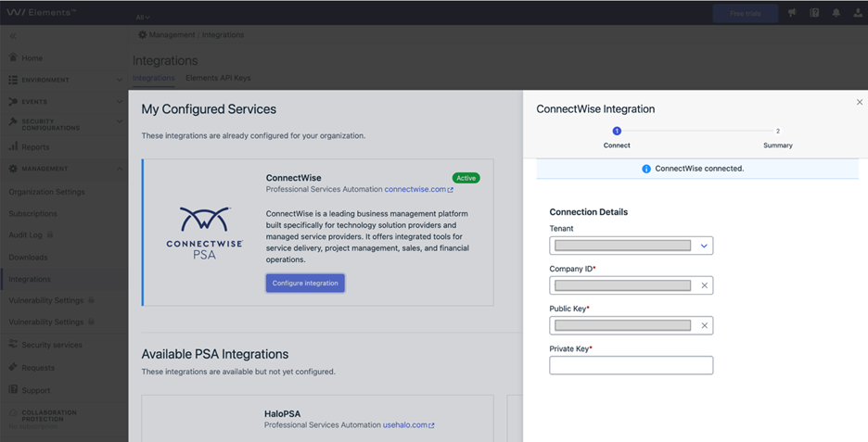868x442 pixels.
Task: Click Management in the breadcrumb
Action: point(172,35)
